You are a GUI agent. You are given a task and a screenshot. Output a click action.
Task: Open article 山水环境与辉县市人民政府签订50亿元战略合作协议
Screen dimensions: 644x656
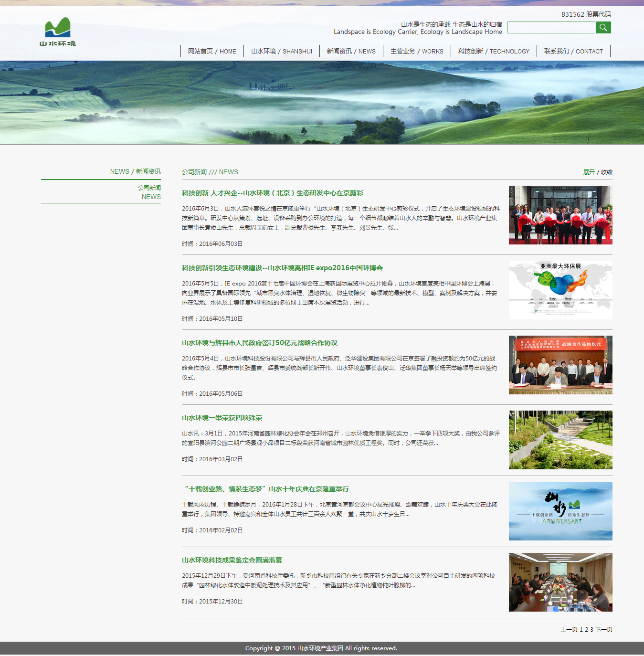tap(260, 343)
